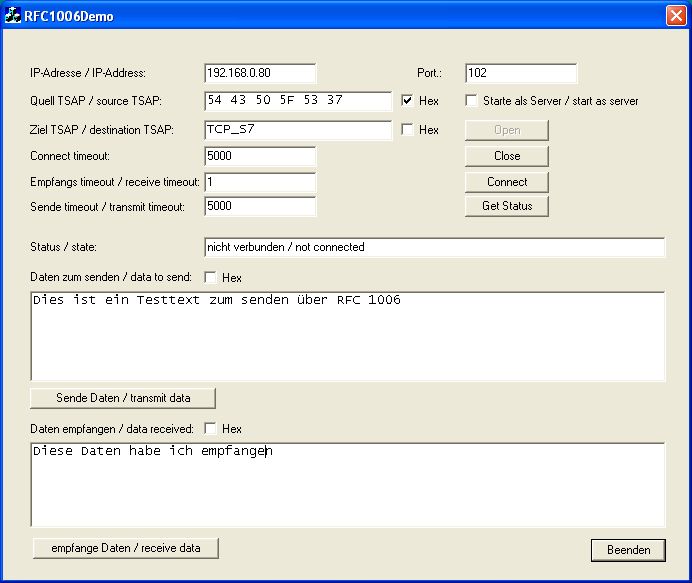Click the destination TSAP field
The height and width of the screenshot is (583, 692).
point(297,130)
